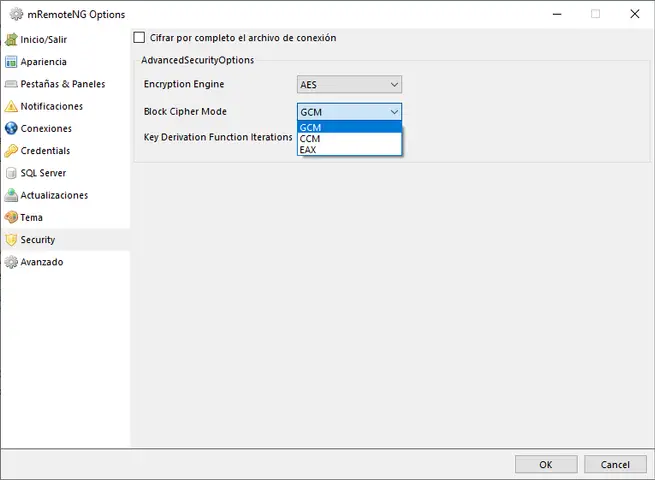Click the Inicio/Salir sidebar icon
The image size is (655, 480).
tap(11, 40)
